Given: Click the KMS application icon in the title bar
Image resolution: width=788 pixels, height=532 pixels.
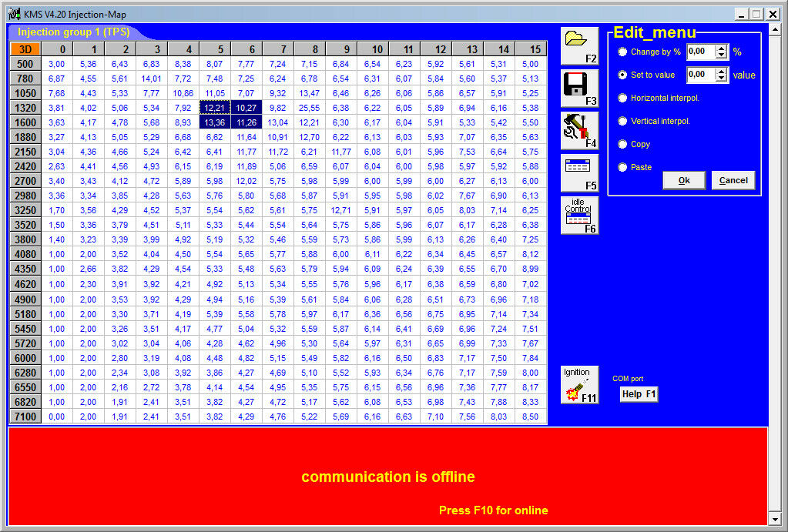Looking at the screenshot, I should 14,14.
